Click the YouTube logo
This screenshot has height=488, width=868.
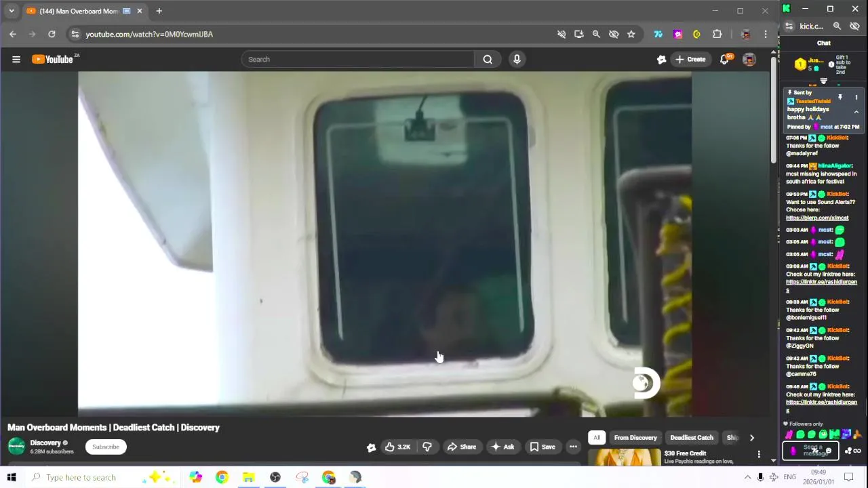(53, 60)
